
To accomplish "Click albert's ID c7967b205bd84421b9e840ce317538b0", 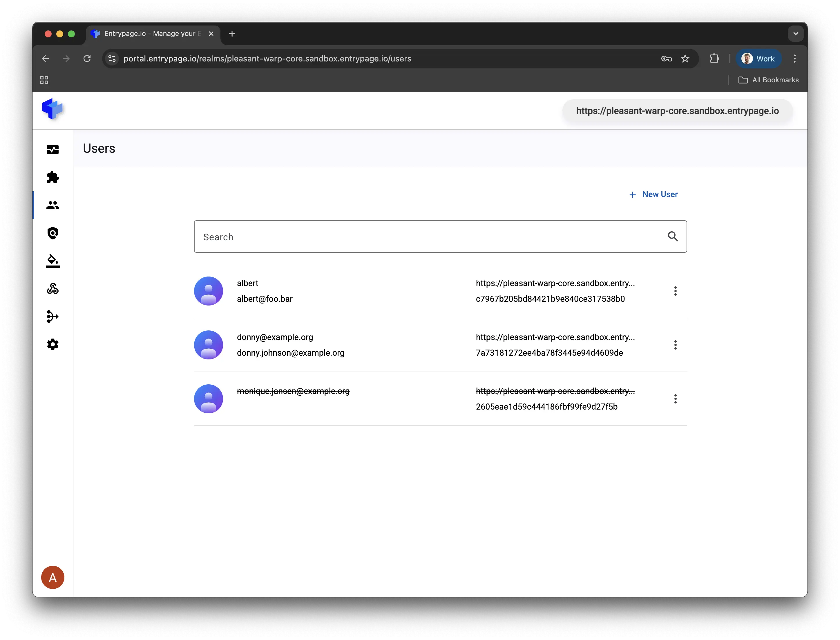I will (550, 299).
